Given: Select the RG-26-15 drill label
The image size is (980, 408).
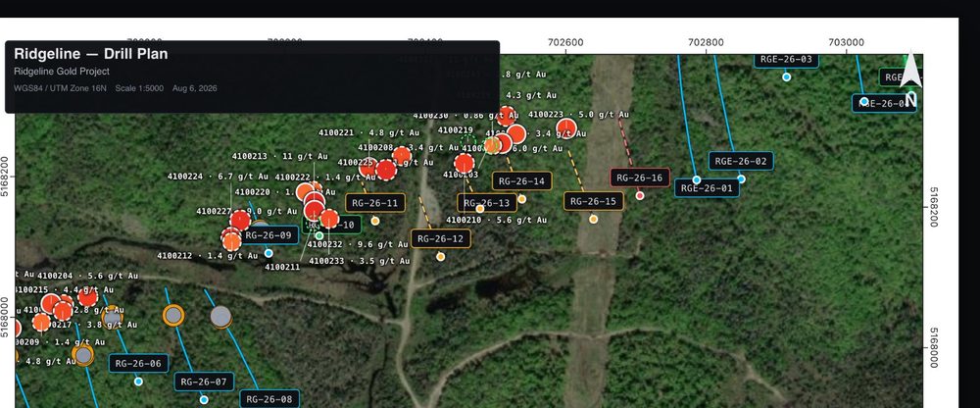Looking at the screenshot, I should [593, 201].
